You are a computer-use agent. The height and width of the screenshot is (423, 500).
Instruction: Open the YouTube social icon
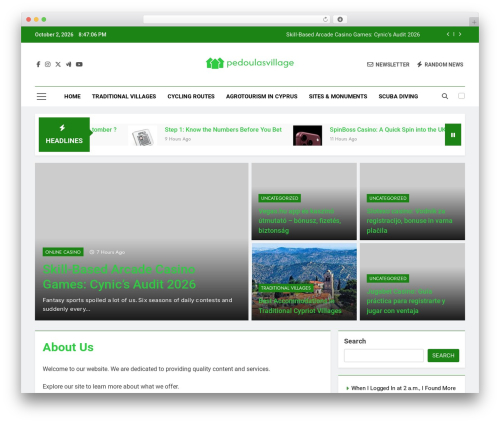point(79,64)
